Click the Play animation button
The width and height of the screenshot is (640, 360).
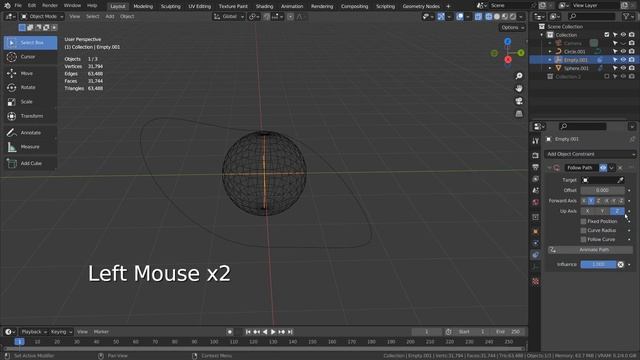[273, 332]
